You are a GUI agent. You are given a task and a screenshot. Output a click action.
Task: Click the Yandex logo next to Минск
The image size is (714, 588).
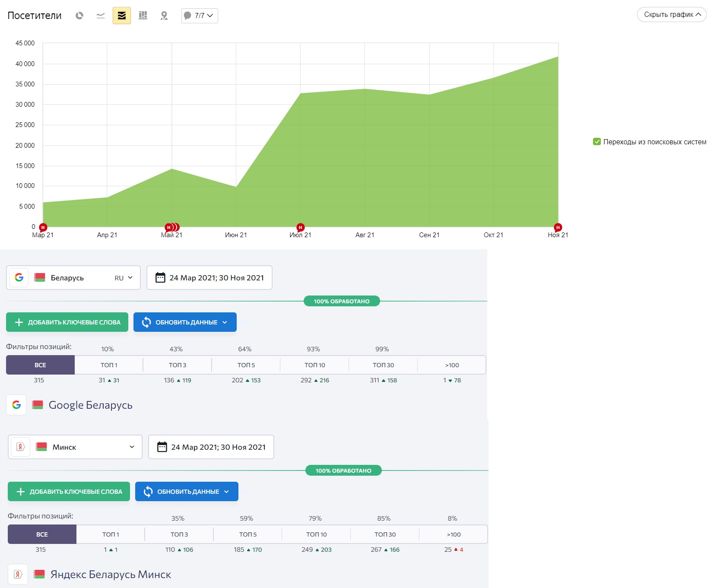pos(21,447)
